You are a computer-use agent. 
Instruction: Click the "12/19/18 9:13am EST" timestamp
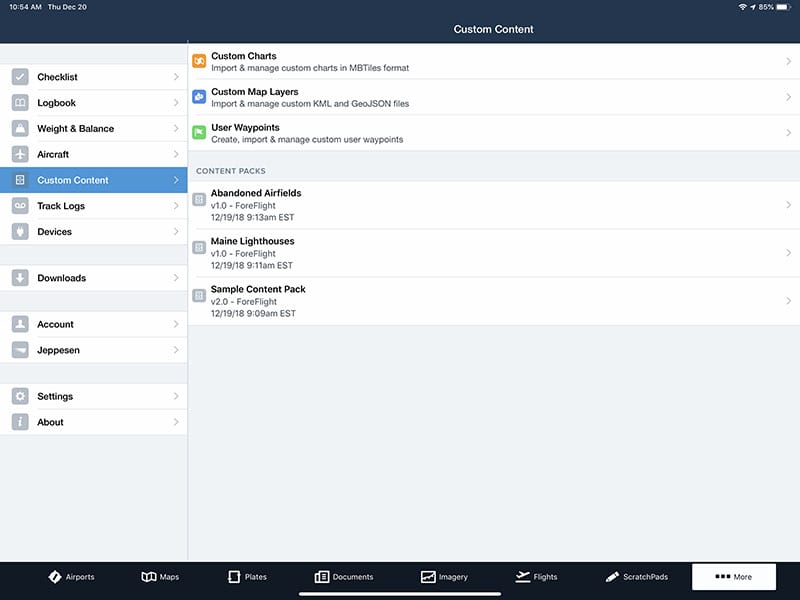(x=253, y=217)
